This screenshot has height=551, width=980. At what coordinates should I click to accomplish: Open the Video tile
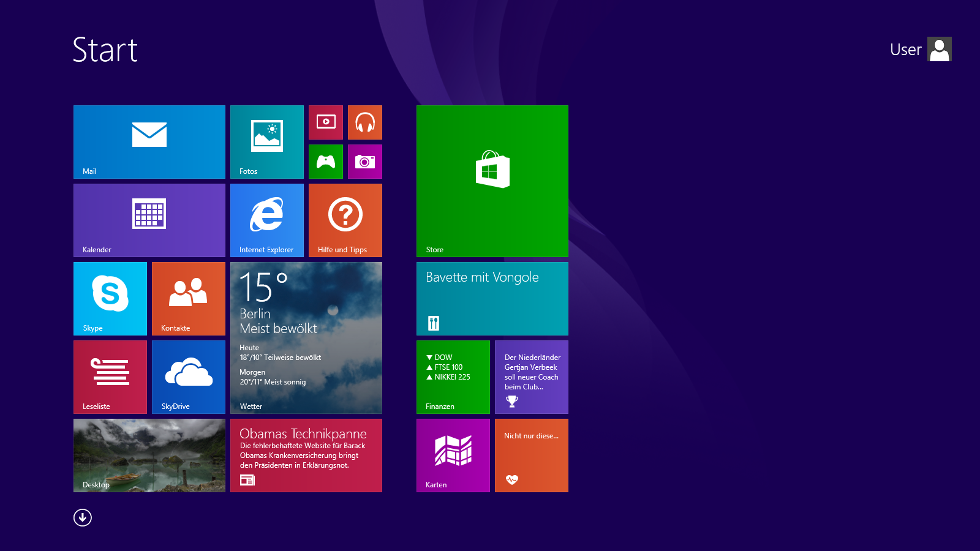tap(326, 122)
